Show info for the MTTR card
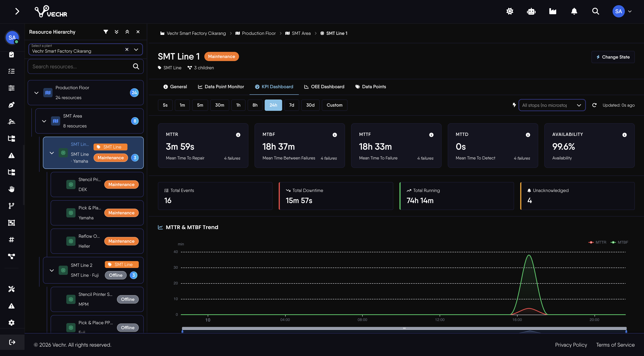This screenshot has width=644, height=356. [238, 135]
